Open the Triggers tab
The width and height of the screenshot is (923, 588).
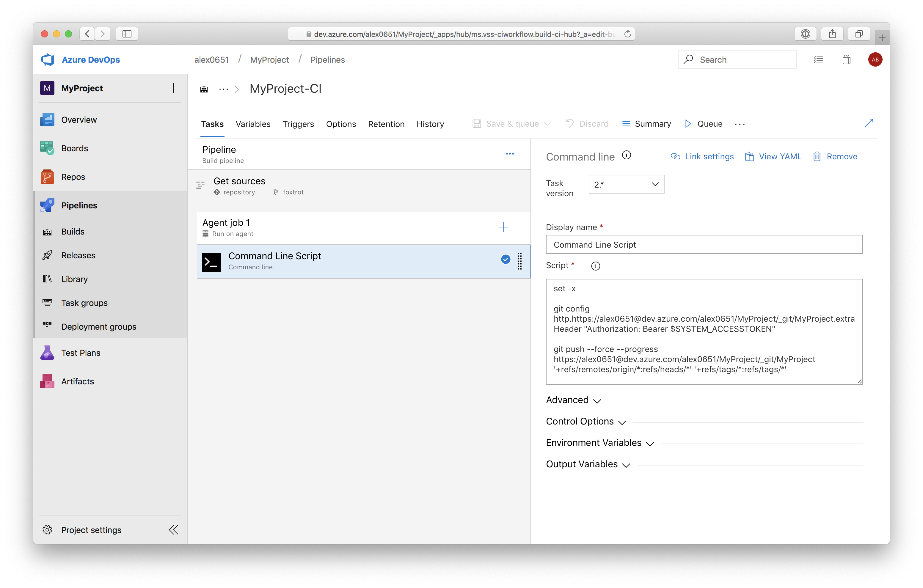tap(298, 124)
